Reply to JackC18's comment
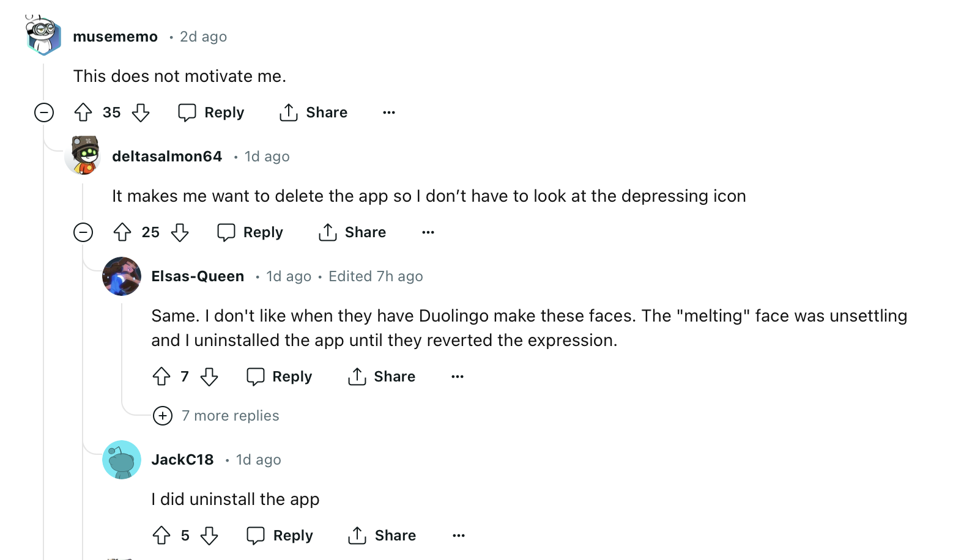The height and width of the screenshot is (560, 953). pos(280,536)
